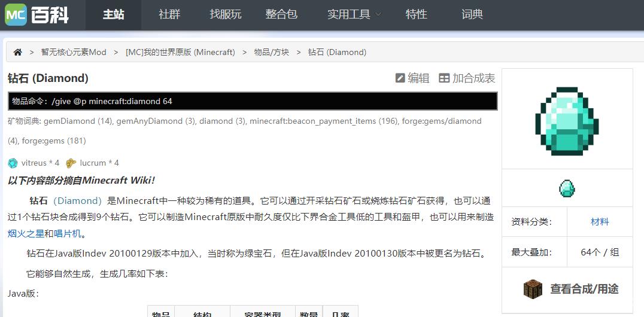Open gemDiamond (14) ore dictionary entry
Viewport: 644px width, 317px height.
click(78, 121)
